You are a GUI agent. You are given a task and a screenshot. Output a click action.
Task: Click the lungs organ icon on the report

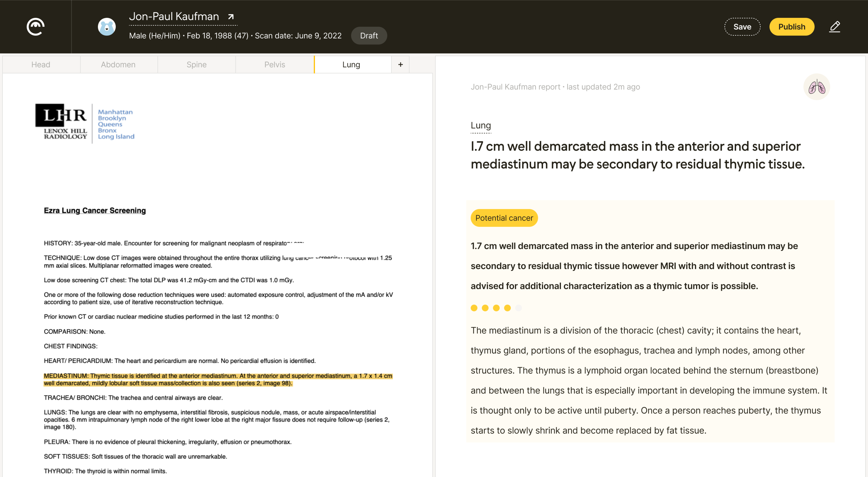[x=817, y=87]
